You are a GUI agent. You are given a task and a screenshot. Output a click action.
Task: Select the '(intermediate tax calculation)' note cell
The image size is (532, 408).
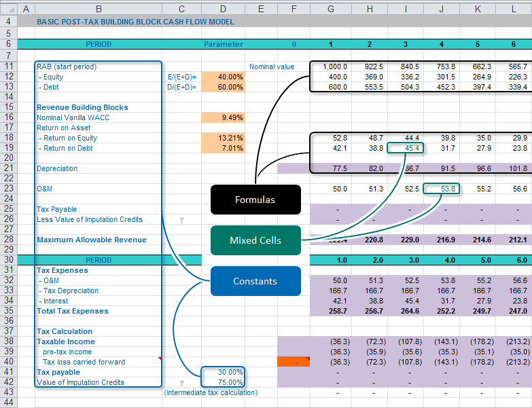point(211,392)
